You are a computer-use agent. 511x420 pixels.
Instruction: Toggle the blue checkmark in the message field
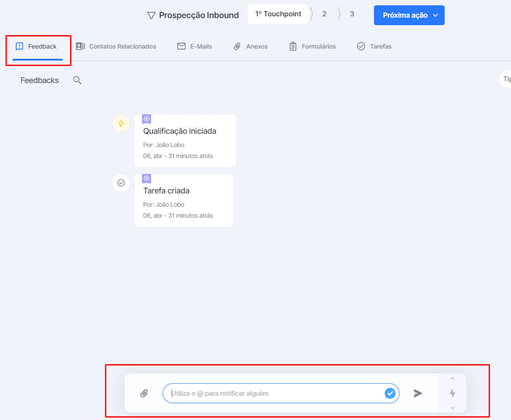[x=390, y=394]
